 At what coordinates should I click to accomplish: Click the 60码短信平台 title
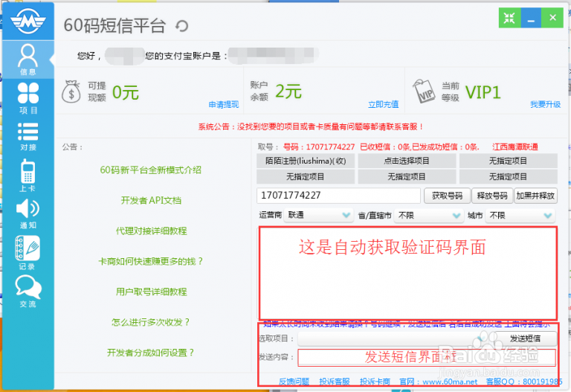coord(114,25)
